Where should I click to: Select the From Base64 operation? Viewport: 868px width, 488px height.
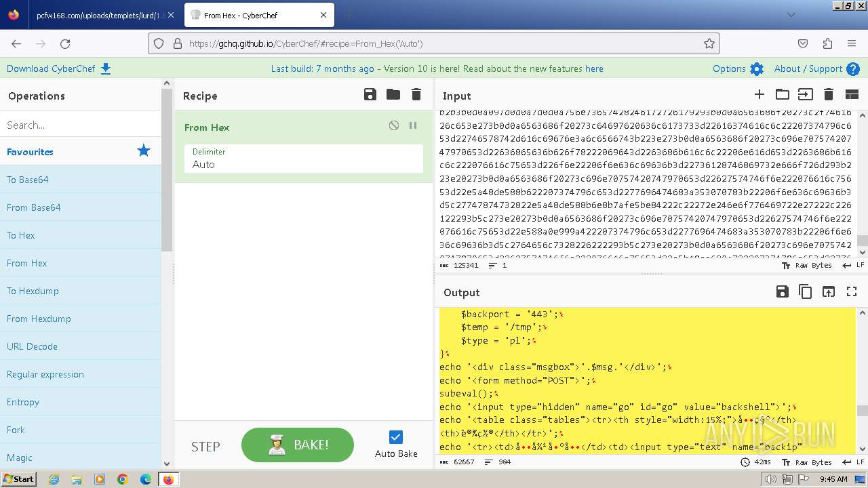pos(80,207)
